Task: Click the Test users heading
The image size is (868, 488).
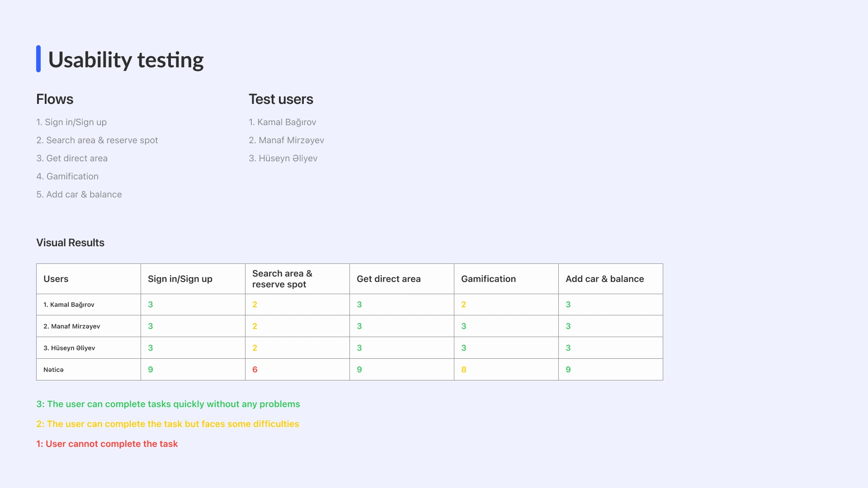Action: click(x=281, y=99)
